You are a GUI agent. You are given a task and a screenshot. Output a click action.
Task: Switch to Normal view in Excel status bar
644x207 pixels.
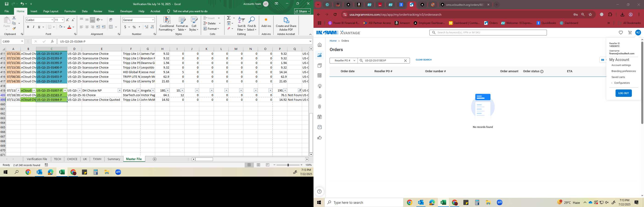point(249,165)
